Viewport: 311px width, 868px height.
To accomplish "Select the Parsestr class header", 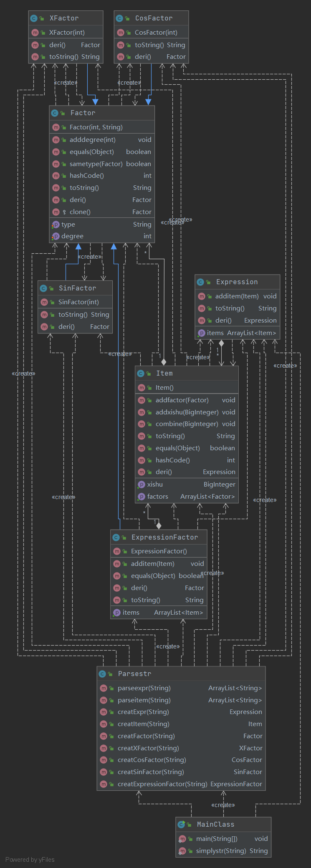I will click(181, 674).
